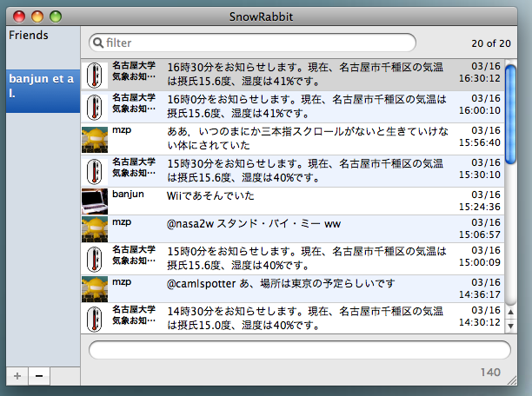Click the plus button to add a list
The height and width of the screenshot is (396, 532).
click(x=17, y=376)
